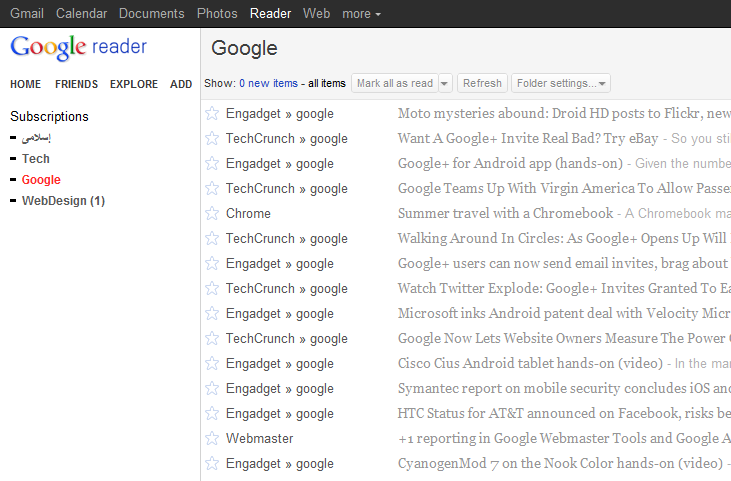Open Walking Around In Circles article

564,238
